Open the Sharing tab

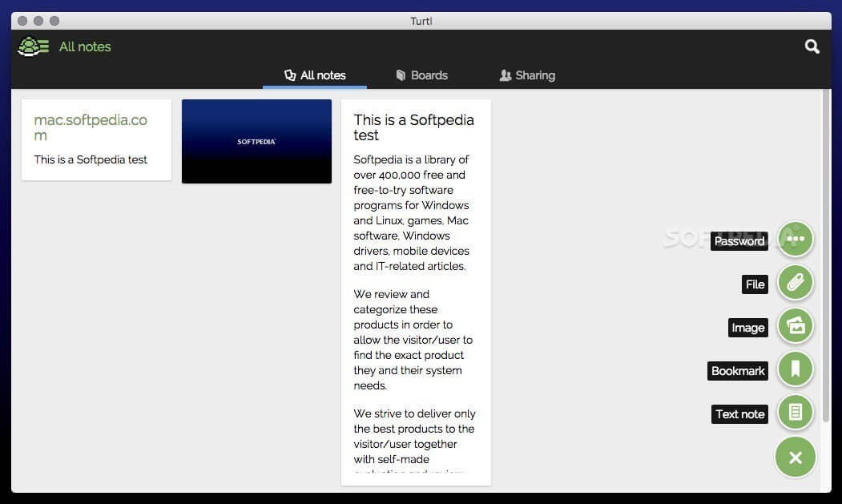point(526,75)
